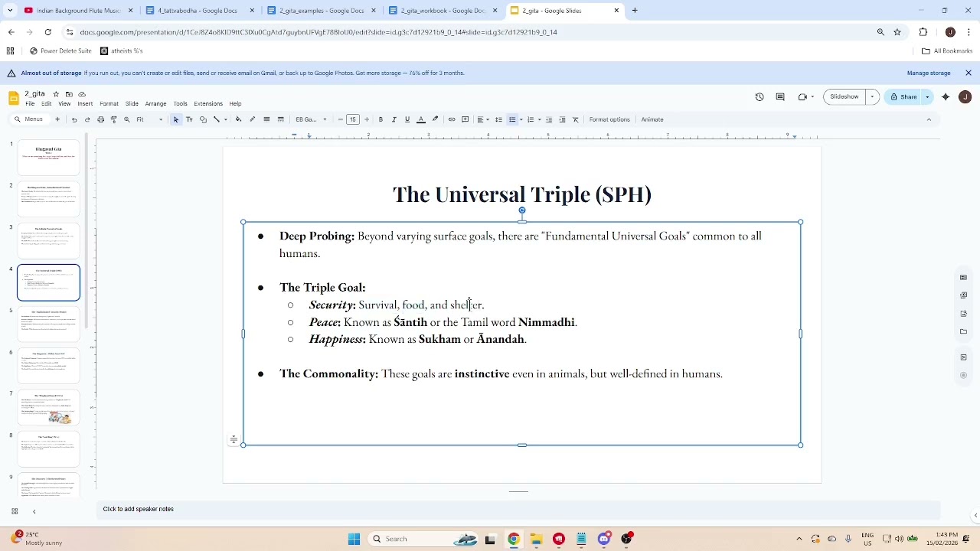Open the Share options dropdown arrow
The width and height of the screenshot is (980, 551).
pos(927,97)
